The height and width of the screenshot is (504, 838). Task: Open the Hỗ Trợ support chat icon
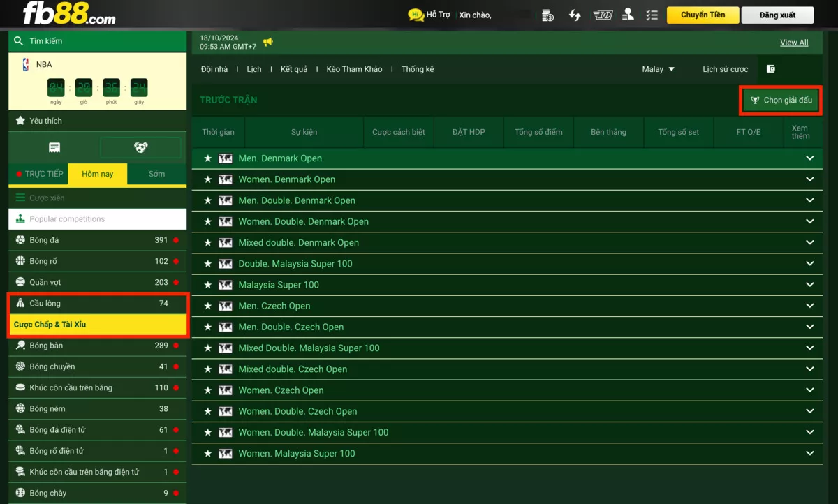pyautogui.click(x=416, y=15)
